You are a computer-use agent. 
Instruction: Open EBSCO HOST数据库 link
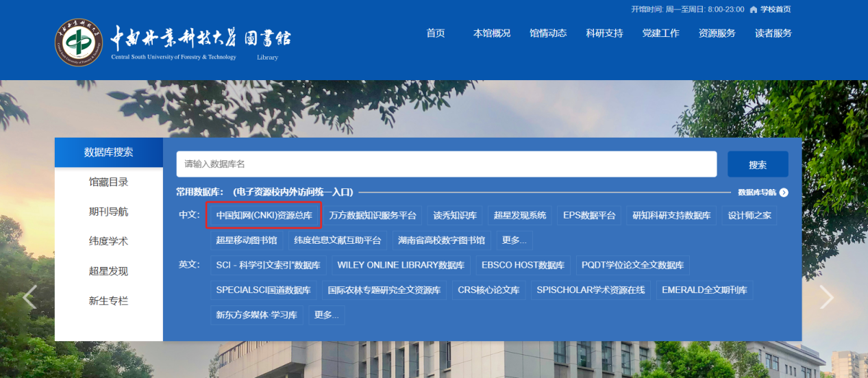[x=523, y=265]
